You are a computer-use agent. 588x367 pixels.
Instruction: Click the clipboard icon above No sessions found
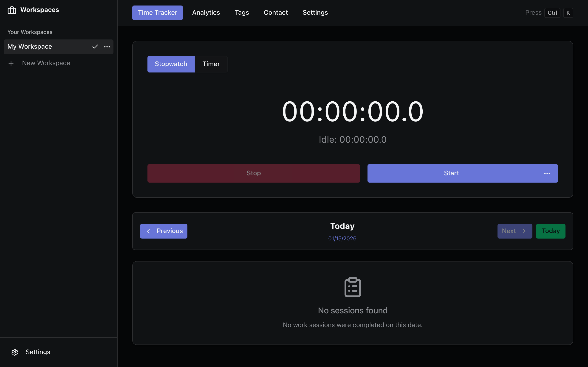353,287
